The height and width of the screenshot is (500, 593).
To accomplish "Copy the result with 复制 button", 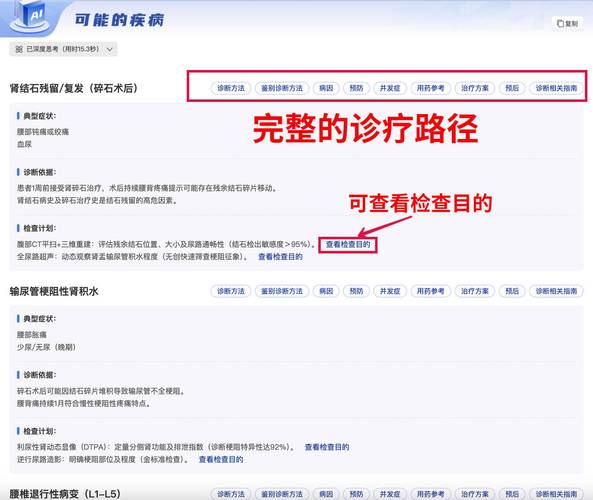I will [x=567, y=23].
